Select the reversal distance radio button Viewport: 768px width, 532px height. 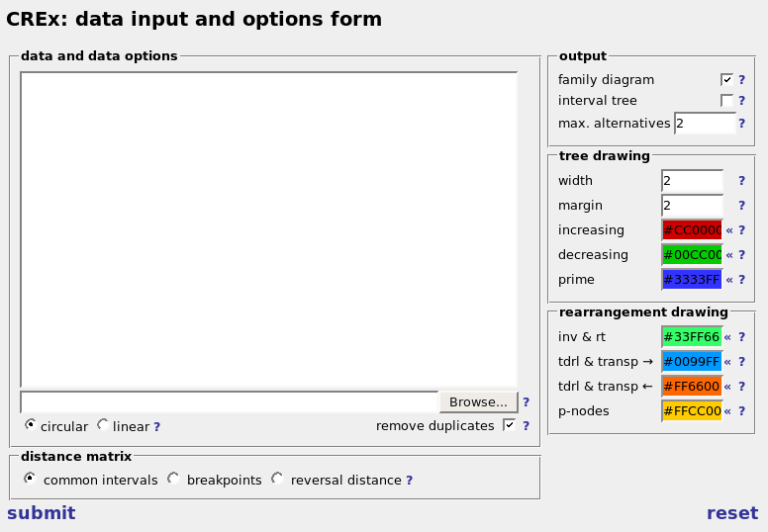pyautogui.click(x=278, y=479)
